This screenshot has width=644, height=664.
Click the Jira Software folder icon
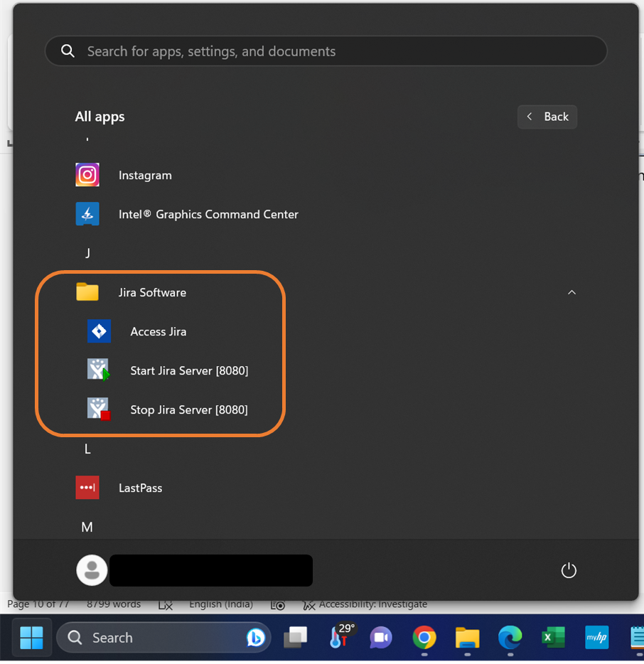tap(87, 291)
